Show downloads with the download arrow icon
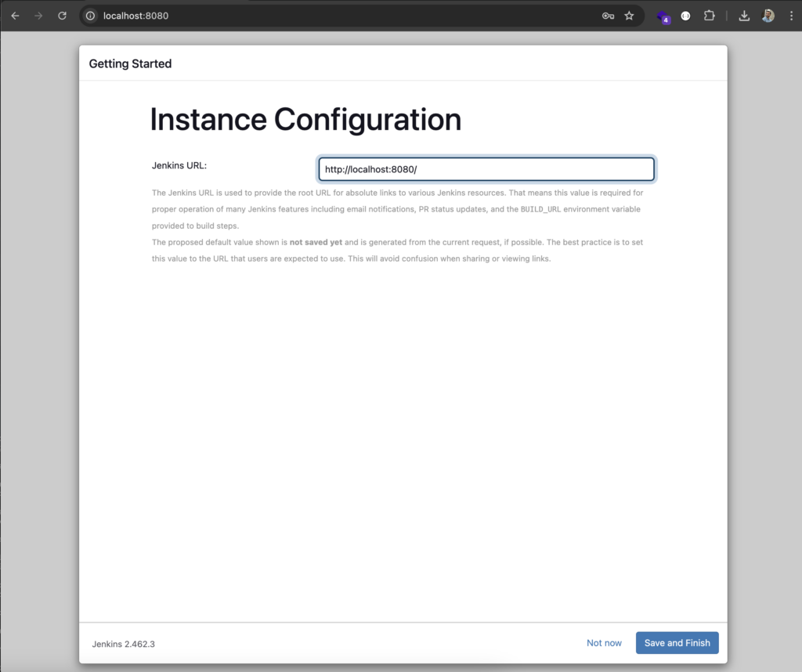This screenshot has width=802, height=672. (x=744, y=16)
